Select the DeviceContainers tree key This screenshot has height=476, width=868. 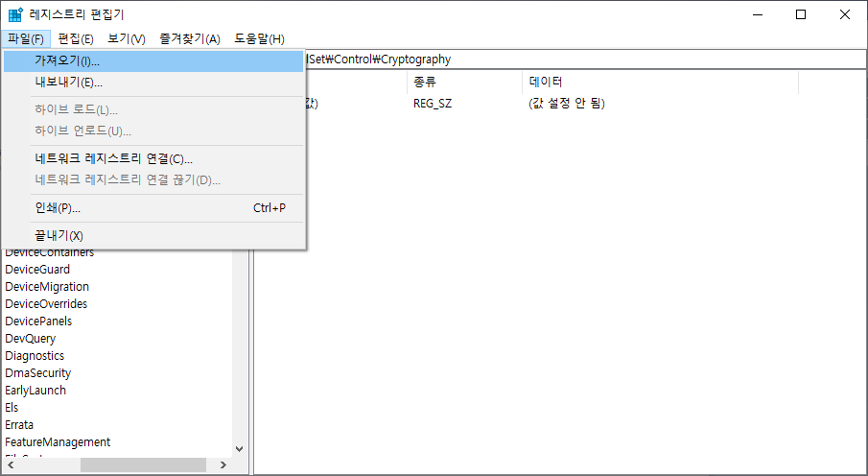pyautogui.click(x=49, y=252)
